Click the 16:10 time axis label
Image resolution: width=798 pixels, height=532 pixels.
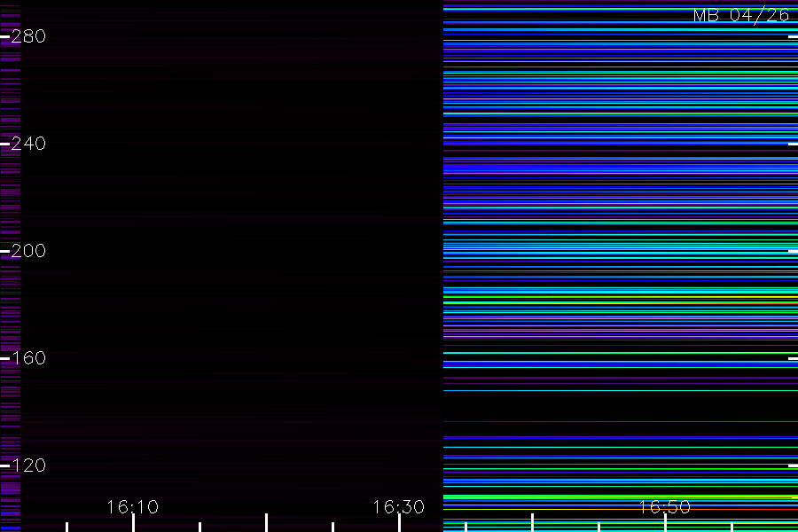pos(133,507)
